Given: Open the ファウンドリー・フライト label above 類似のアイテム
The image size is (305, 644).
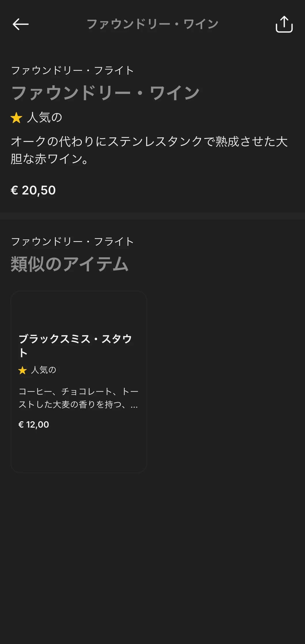Looking at the screenshot, I should click(73, 241).
